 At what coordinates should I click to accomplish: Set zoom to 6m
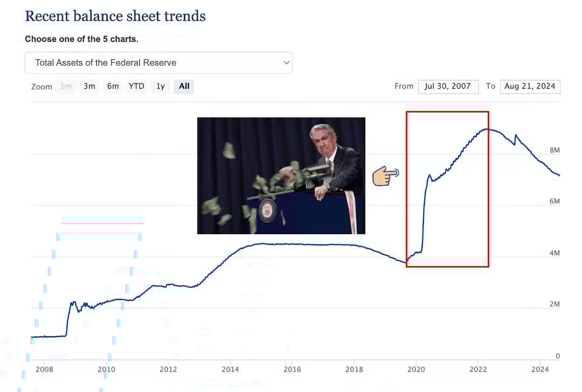(x=113, y=86)
